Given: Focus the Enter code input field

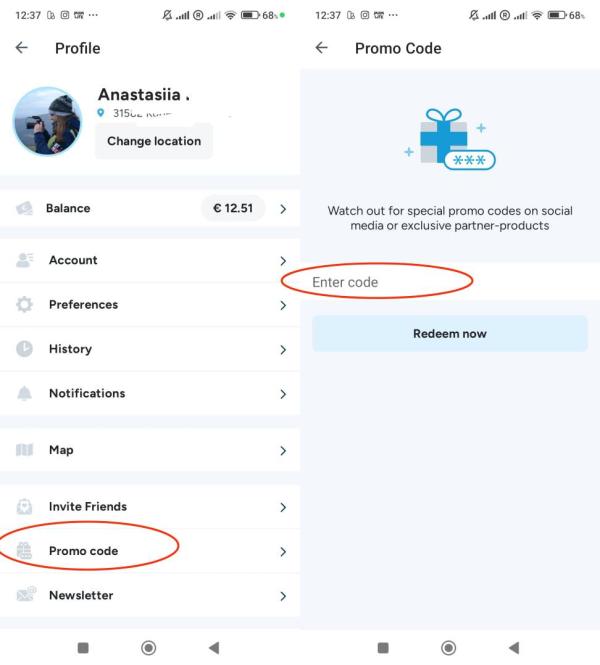Looking at the screenshot, I should tap(450, 282).
